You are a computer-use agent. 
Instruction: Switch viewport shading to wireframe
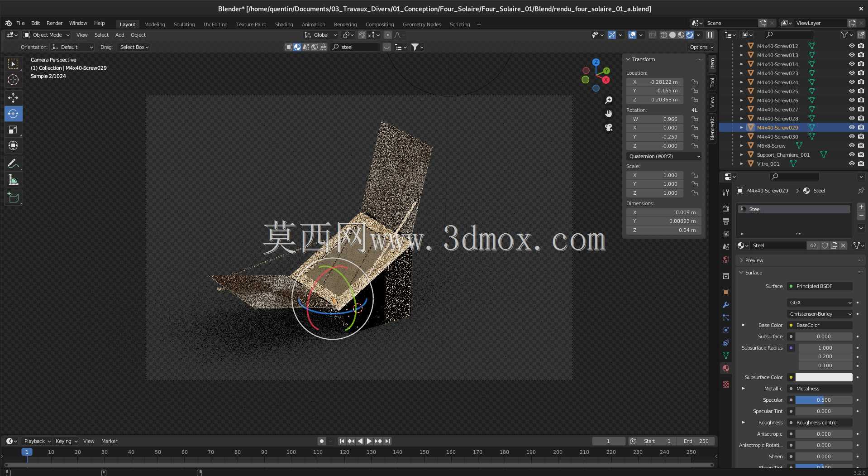click(x=664, y=35)
